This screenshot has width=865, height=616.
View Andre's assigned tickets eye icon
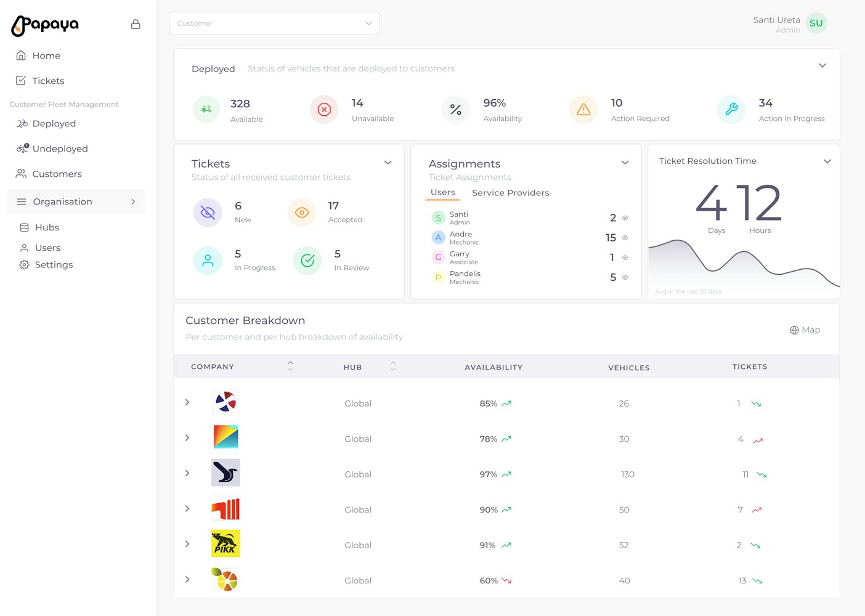pyautogui.click(x=625, y=238)
